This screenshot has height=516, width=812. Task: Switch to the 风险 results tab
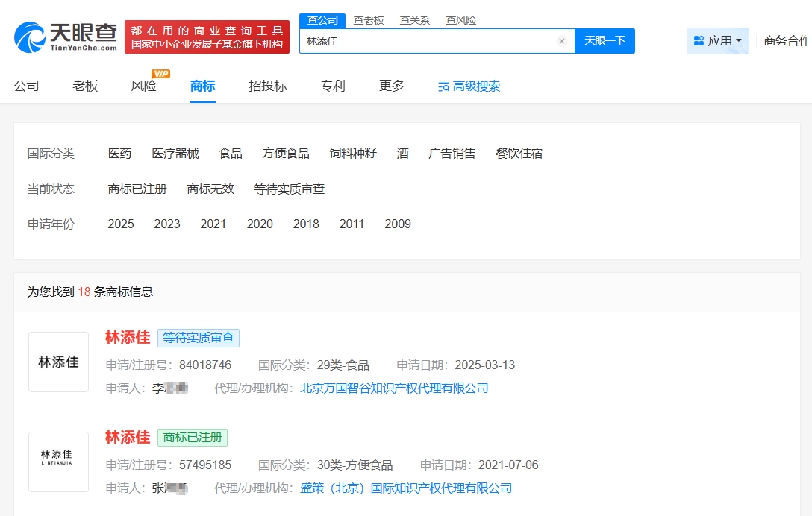coord(143,86)
